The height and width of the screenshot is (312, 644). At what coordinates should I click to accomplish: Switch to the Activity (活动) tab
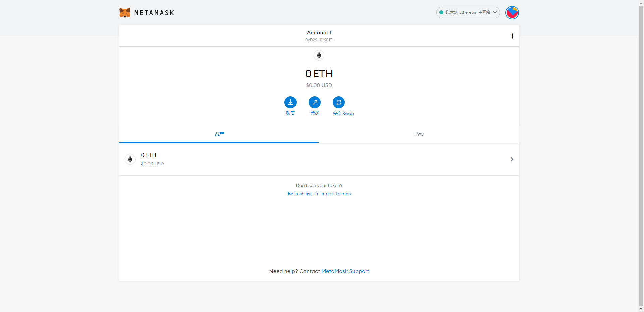click(419, 134)
